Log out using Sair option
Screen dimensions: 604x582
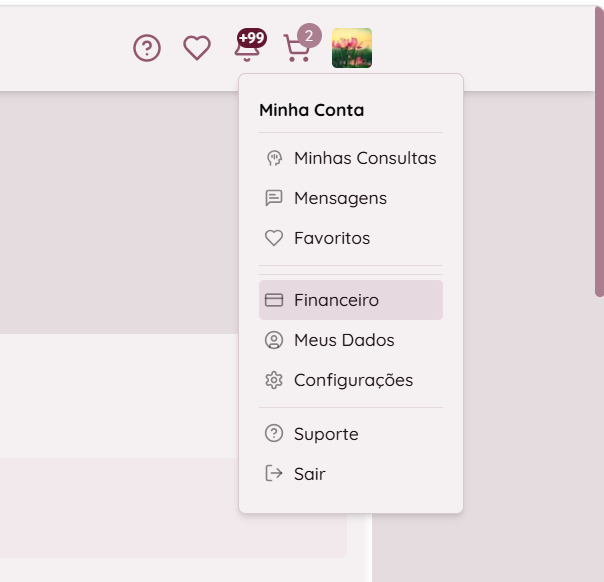pos(309,474)
